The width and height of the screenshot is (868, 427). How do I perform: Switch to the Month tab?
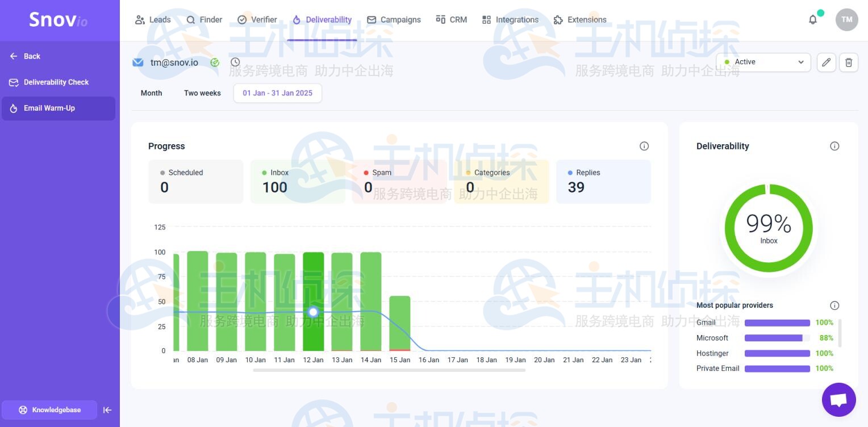151,93
